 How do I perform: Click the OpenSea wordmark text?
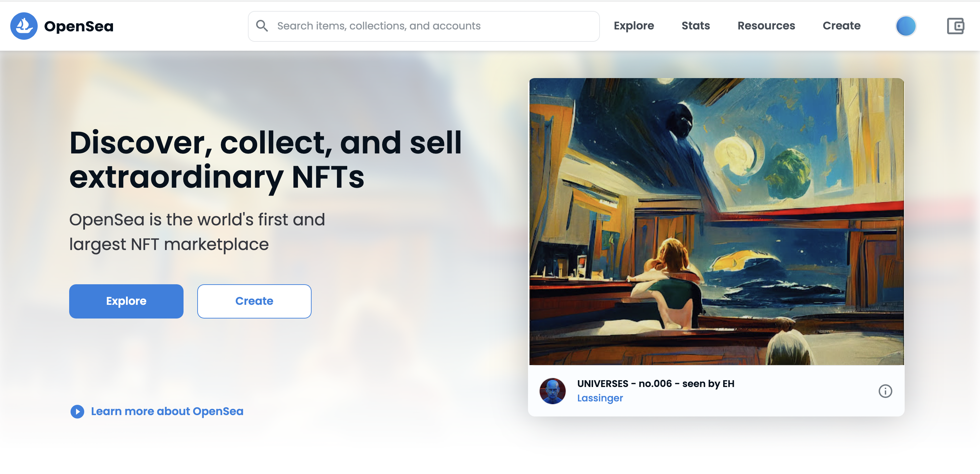pos(79,26)
